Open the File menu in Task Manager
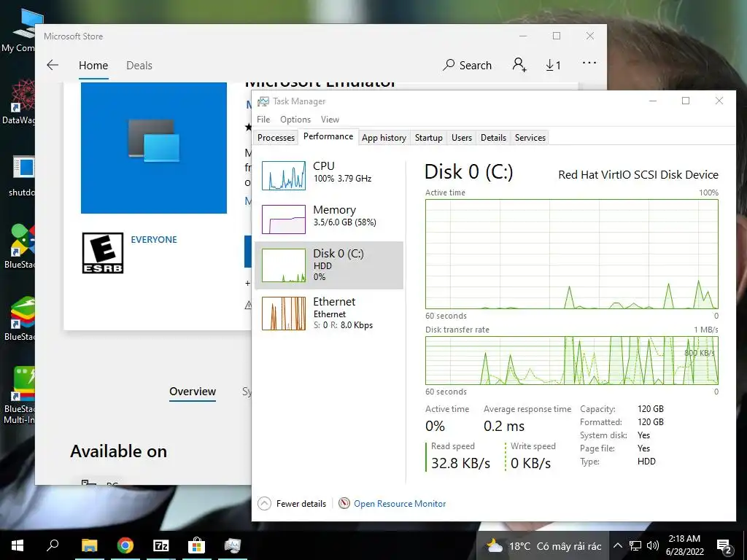Image resolution: width=747 pixels, height=560 pixels. point(263,120)
